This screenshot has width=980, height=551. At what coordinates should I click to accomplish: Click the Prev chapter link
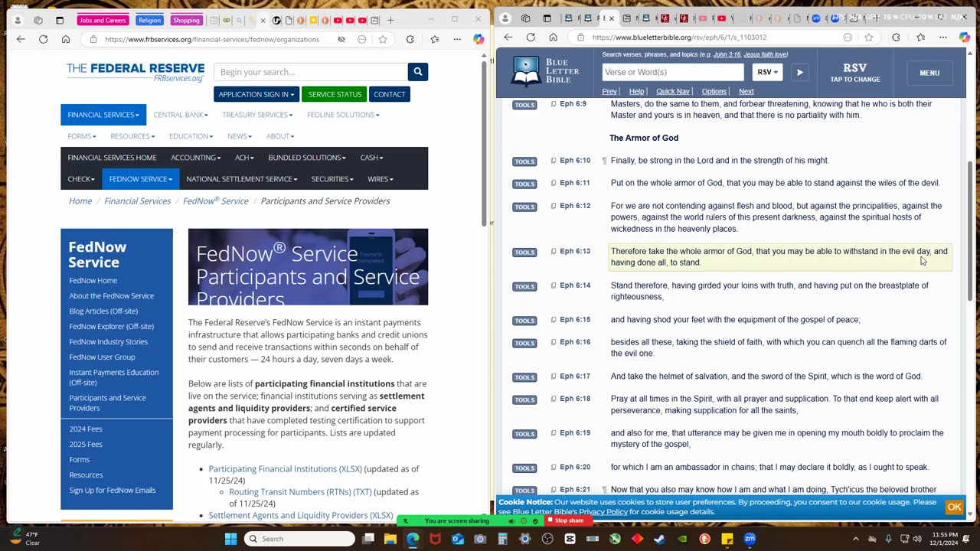tap(609, 92)
